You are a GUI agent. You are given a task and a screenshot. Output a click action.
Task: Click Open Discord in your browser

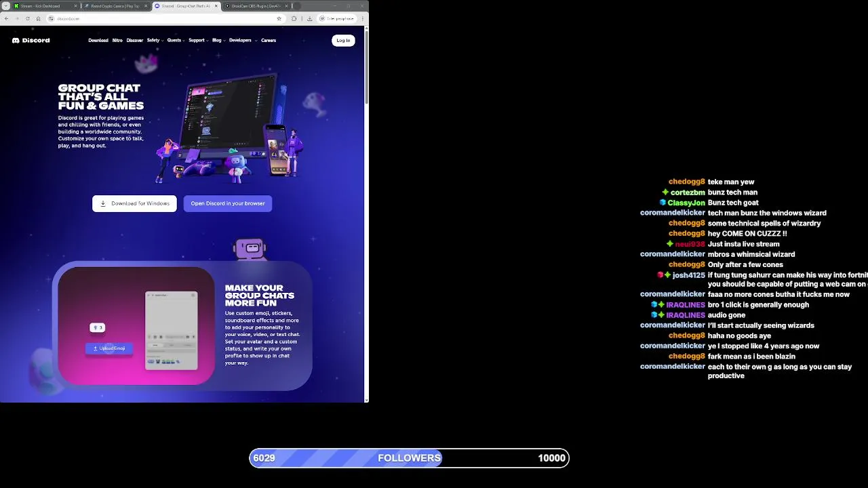[x=228, y=203]
